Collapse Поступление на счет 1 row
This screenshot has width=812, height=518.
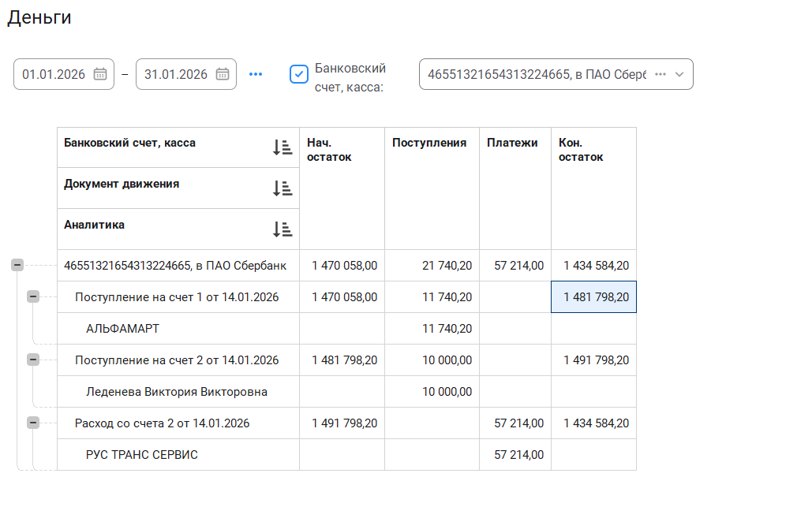[33, 296]
